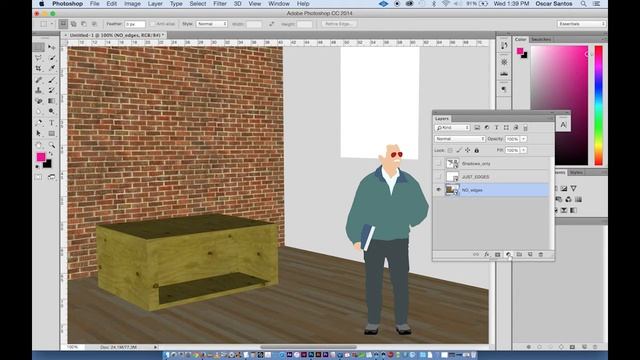Open the History panel icon
This screenshot has height=360, width=640.
coord(504,46)
